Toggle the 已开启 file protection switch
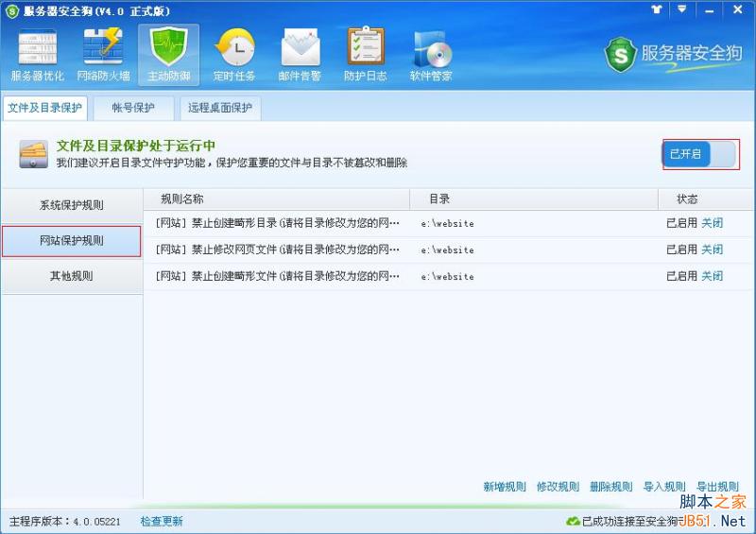Screen dimensions: 756x534 pos(700,154)
